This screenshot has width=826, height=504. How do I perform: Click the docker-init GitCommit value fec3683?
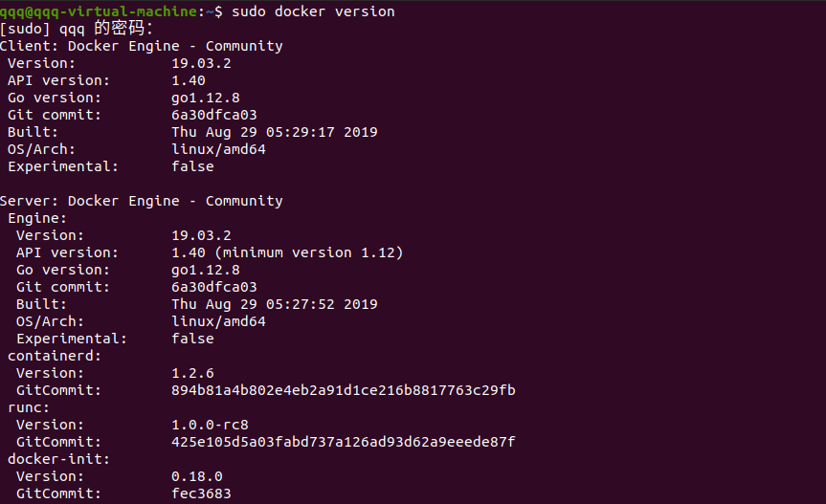tap(201, 493)
